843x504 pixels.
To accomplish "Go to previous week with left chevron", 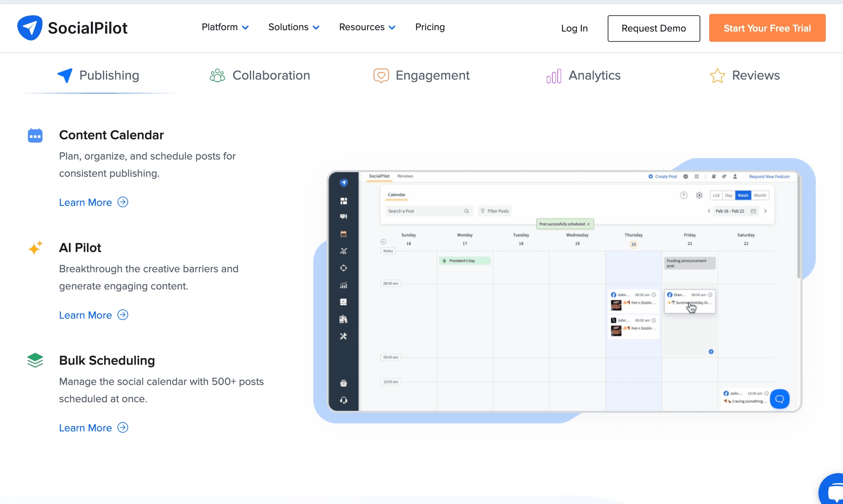I will pos(709,211).
